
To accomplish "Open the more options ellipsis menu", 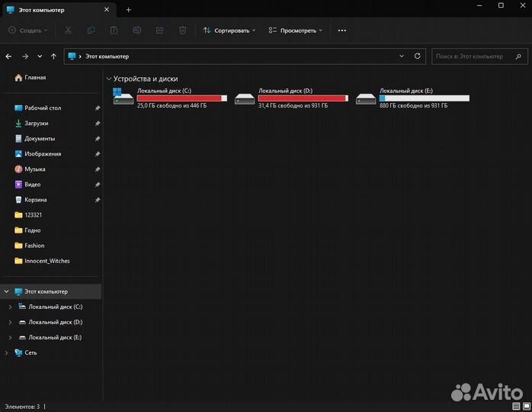I will 341,31.
